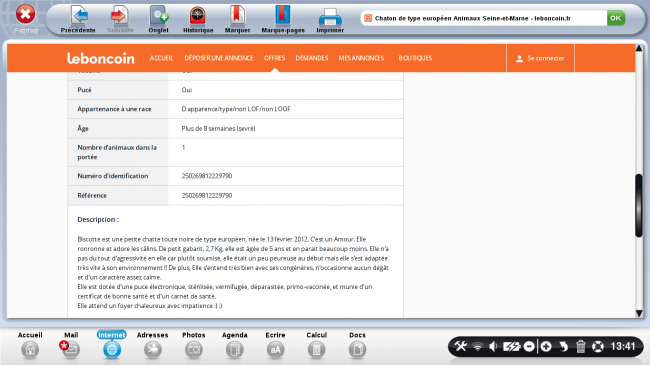
Task: Open the BOUTIQUES menu item
Action: [x=415, y=58]
